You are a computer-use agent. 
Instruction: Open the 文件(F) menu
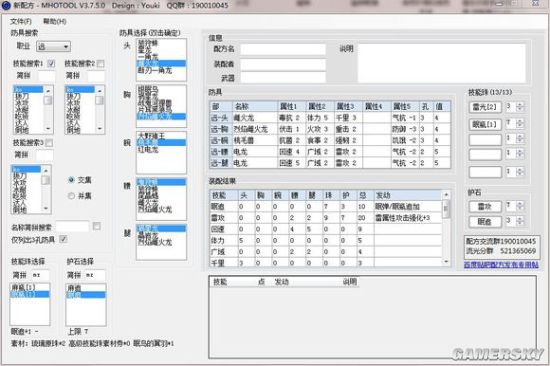point(21,21)
